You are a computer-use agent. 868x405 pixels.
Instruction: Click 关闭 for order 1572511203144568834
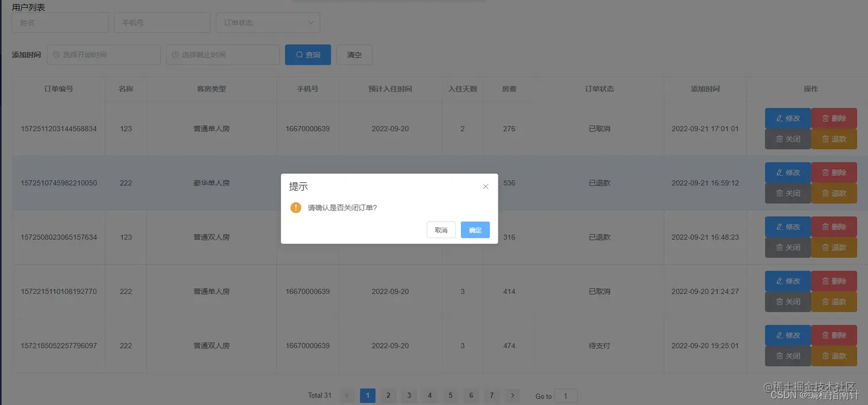coord(788,139)
